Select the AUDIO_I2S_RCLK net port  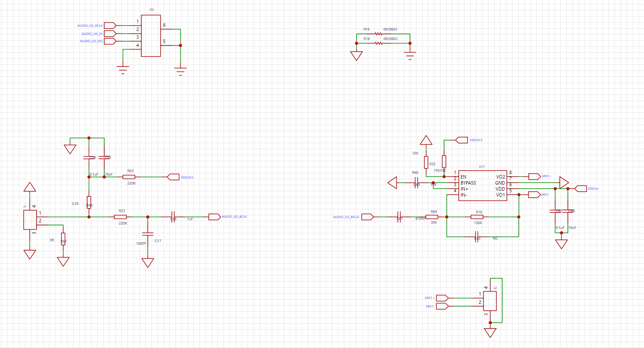[x=110, y=25]
